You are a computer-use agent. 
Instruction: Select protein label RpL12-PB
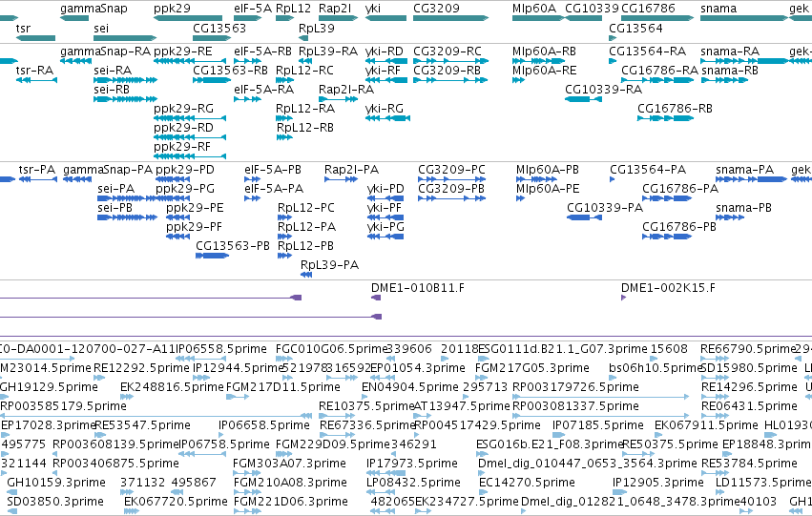tap(305, 246)
